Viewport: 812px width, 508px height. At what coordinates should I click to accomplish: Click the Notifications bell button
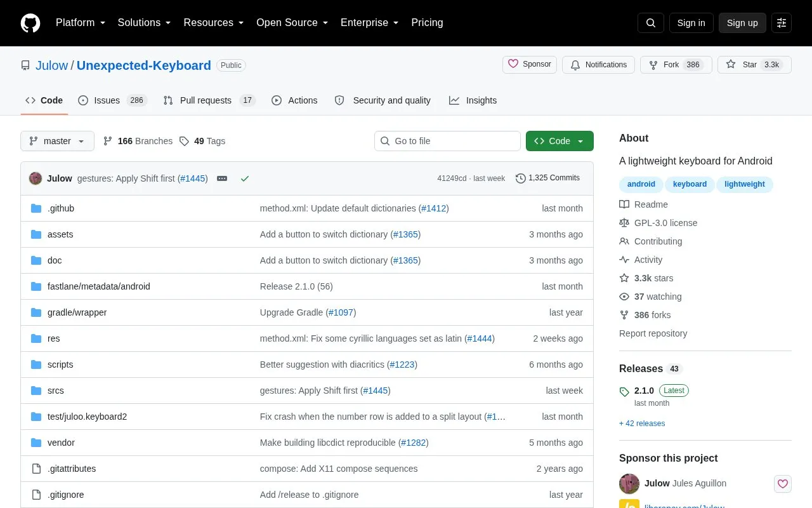click(x=598, y=65)
